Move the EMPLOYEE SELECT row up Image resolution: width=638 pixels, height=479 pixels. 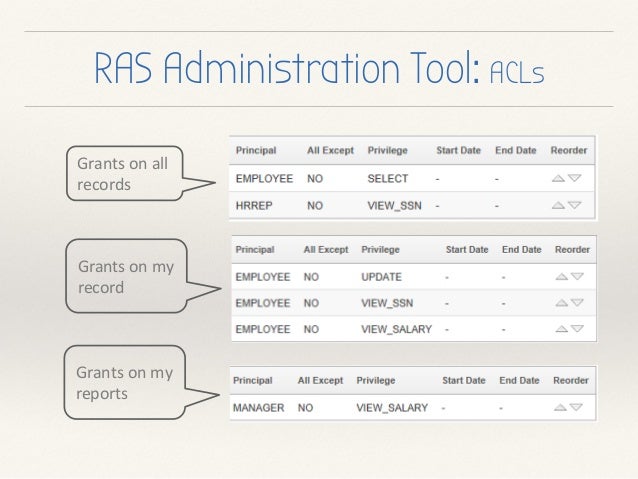coord(558,178)
